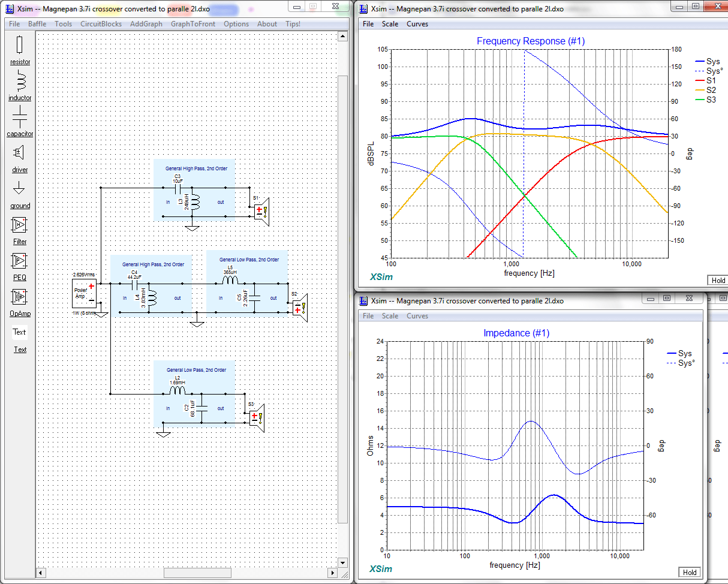728x584 pixels.
Task: Select the OpAmp block icon
Action: click(x=20, y=297)
